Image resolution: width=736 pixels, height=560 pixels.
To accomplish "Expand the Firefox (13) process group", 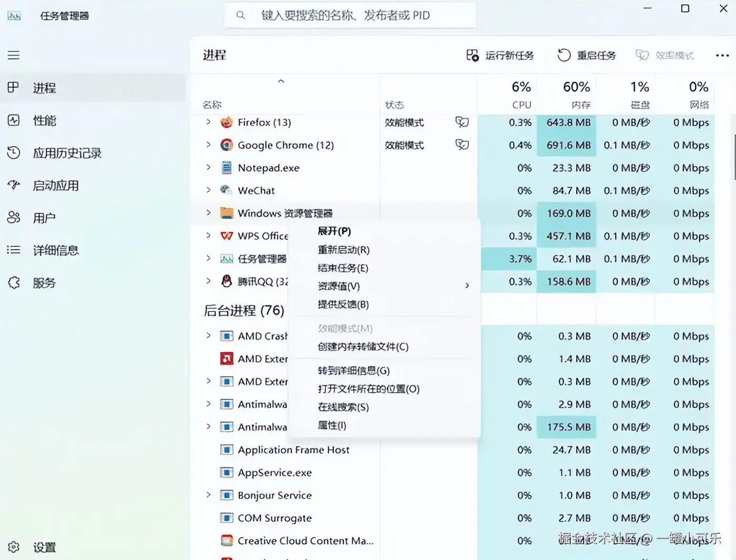I will [208, 122].
